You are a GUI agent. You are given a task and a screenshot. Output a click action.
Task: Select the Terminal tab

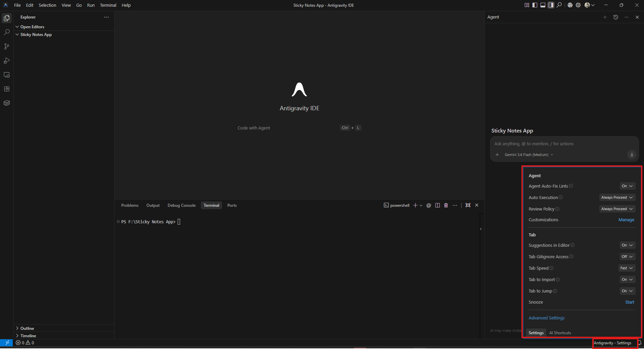point(211,205)
